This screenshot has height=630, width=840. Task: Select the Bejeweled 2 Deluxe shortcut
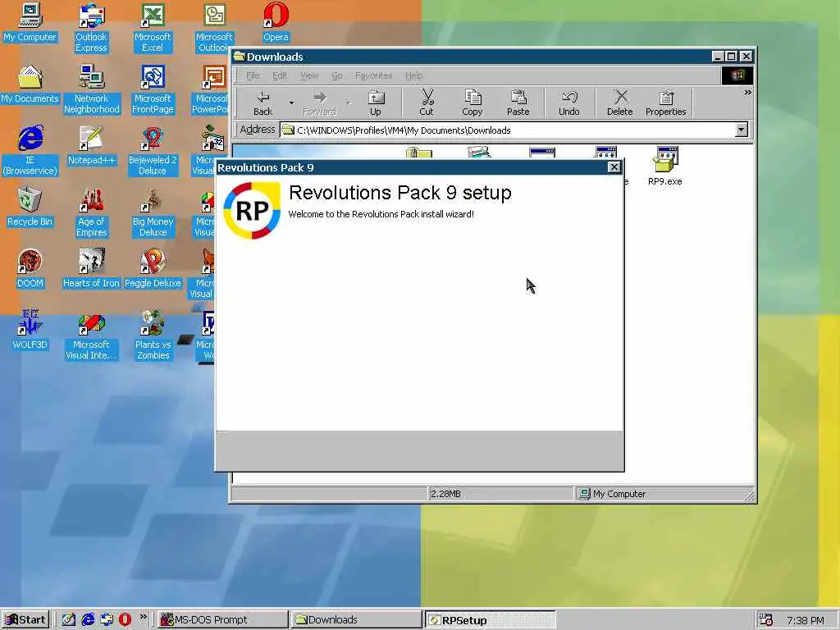point(153,151)
